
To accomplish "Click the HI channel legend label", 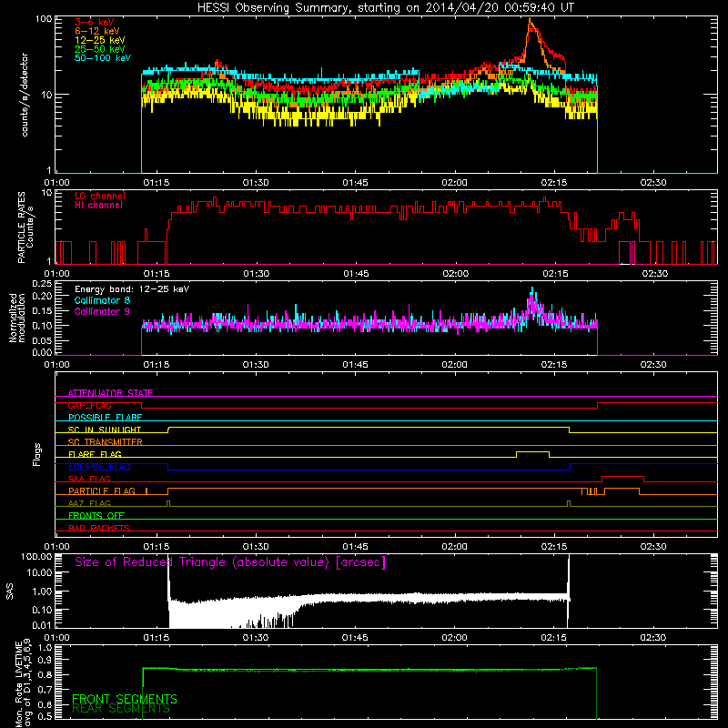I will (98, 206).
